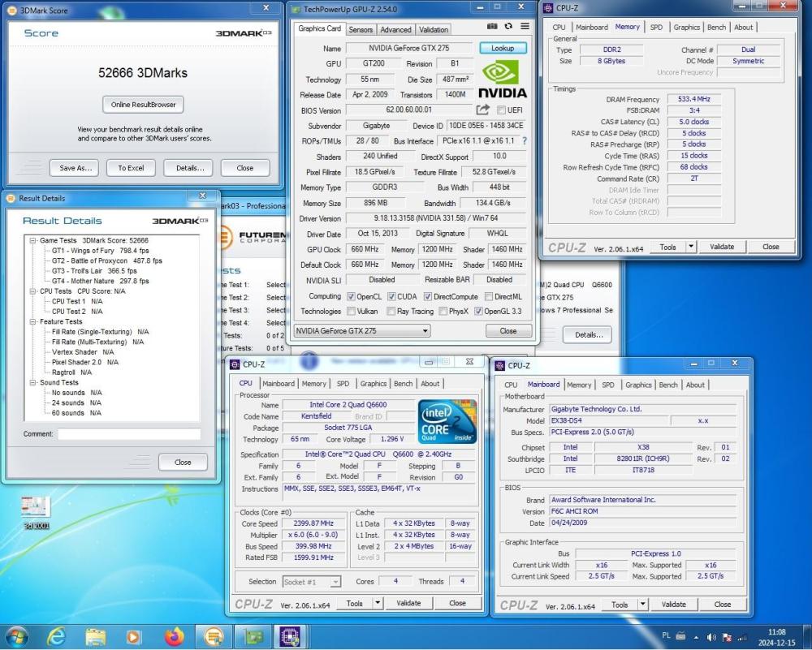Export results using To Excel button
The image size is (812, 650).
(130, 168)
